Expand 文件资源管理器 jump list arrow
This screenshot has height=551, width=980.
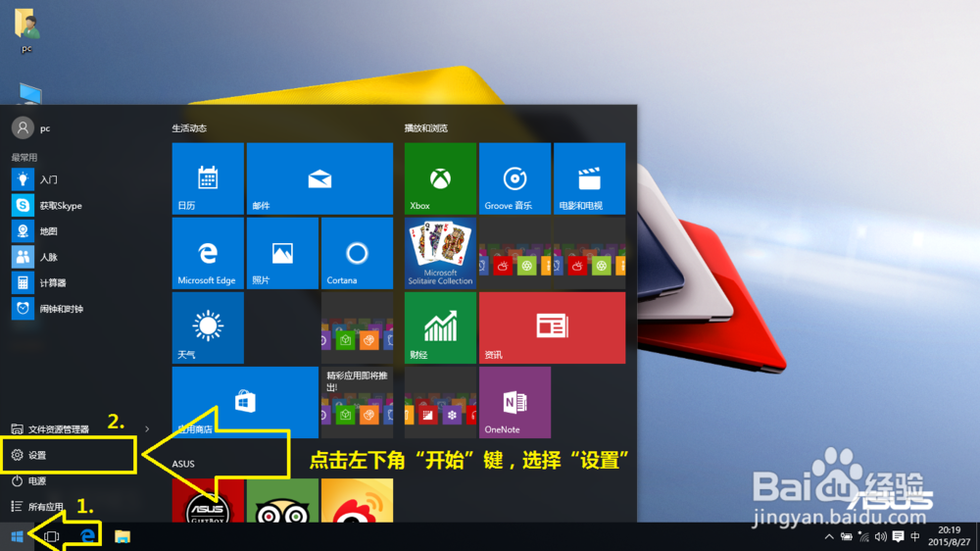[x=147, y=429]
